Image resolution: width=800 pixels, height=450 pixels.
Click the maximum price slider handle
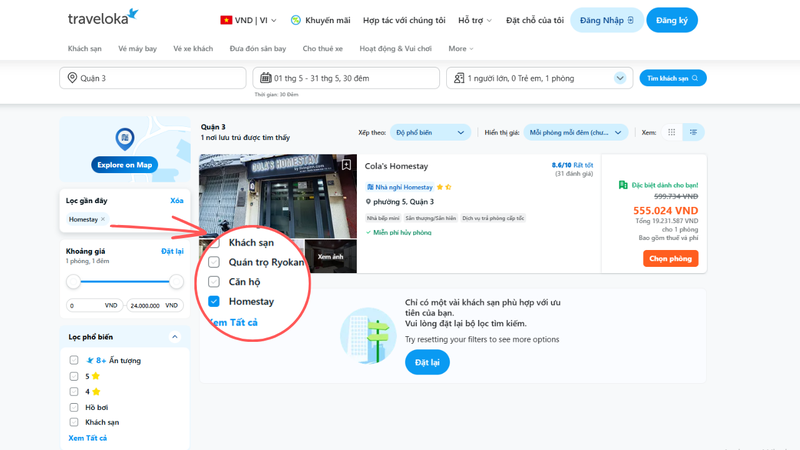(177, 281)
